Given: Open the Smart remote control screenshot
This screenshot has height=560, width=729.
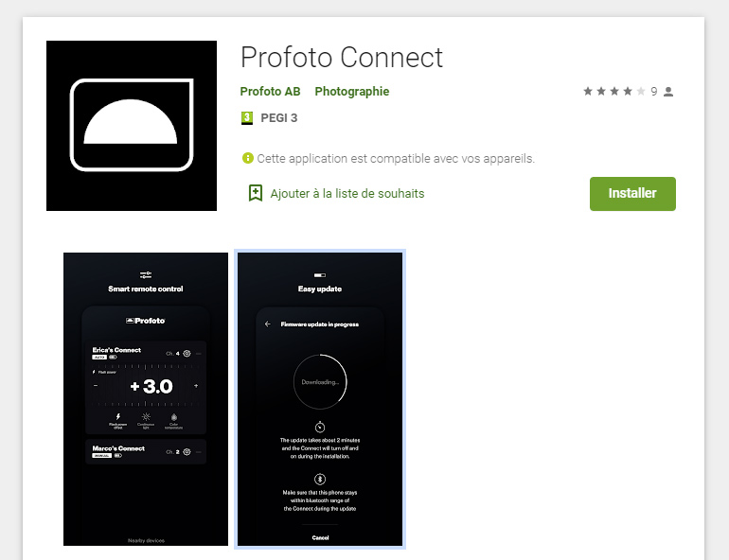Looking at the screenshot, I should pyautogui.click(x=146, y=399).
